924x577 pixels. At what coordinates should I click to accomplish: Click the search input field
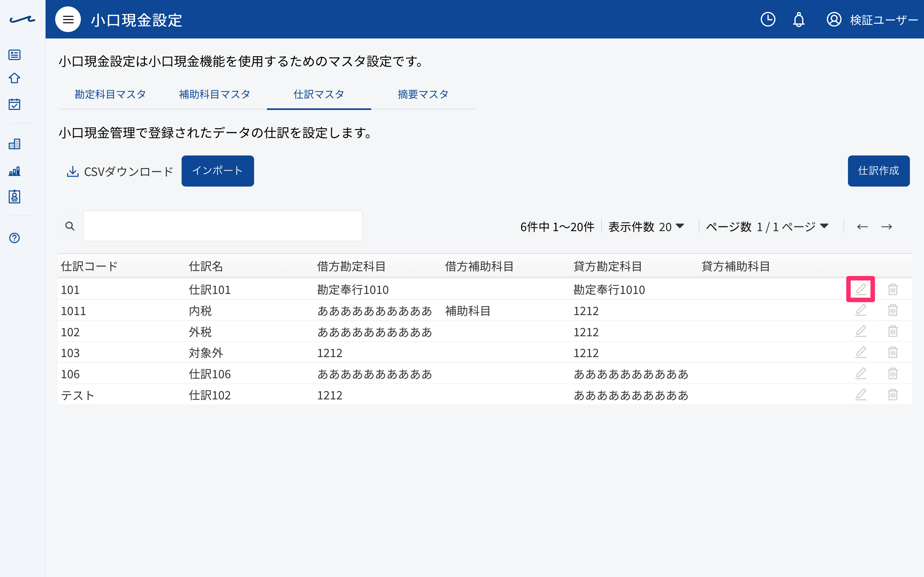[223, 226]
